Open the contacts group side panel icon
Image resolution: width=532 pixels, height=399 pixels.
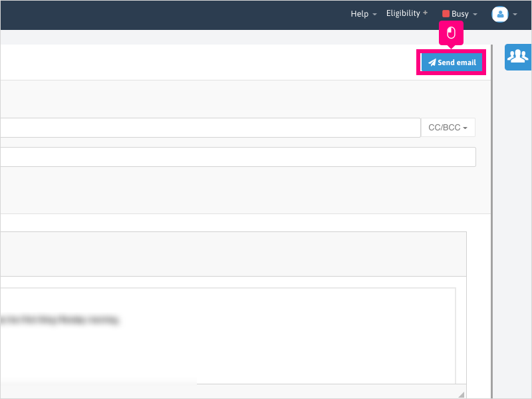518,57
